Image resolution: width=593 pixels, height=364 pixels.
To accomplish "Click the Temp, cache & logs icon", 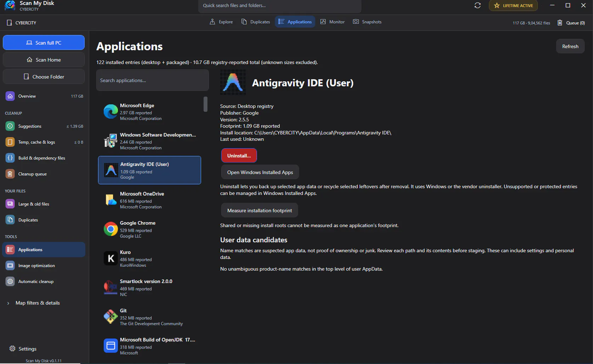I will [x=10, y=142].
